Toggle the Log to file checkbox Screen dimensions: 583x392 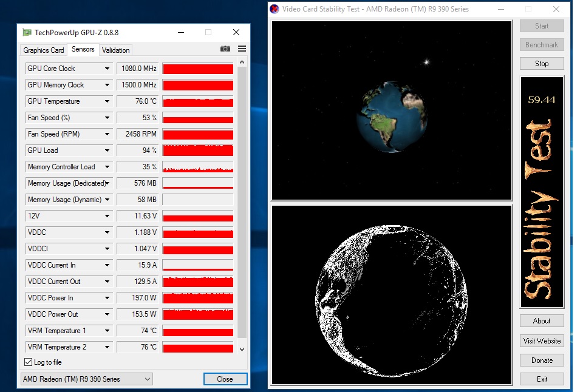[29, 362]
